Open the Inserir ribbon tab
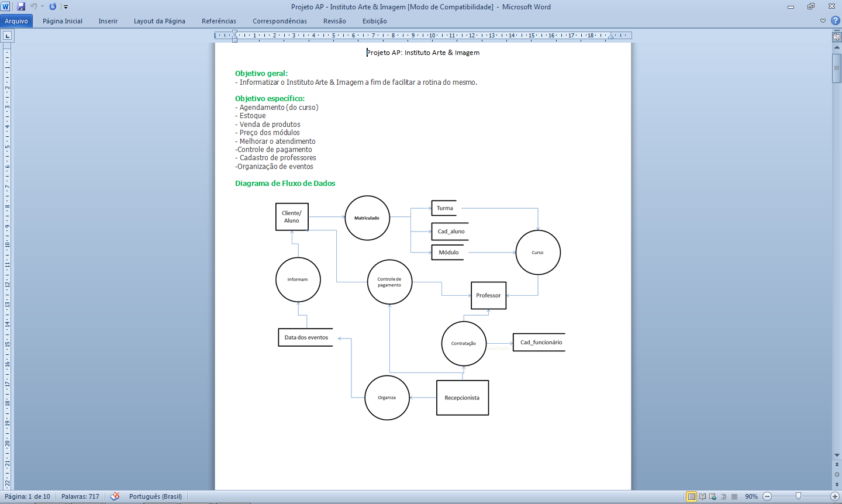This screenshot has height=504, width=842. coord(108,21)
